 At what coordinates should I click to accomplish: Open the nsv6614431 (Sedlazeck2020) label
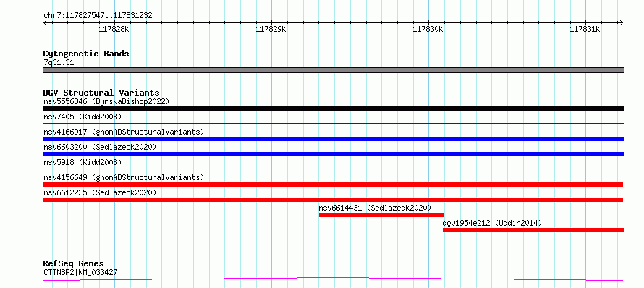click(376, 208)
